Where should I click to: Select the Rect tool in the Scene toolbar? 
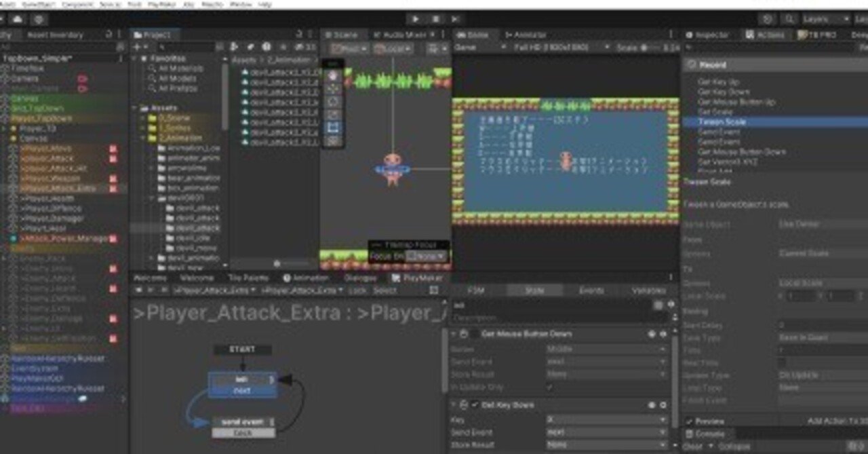335,126
